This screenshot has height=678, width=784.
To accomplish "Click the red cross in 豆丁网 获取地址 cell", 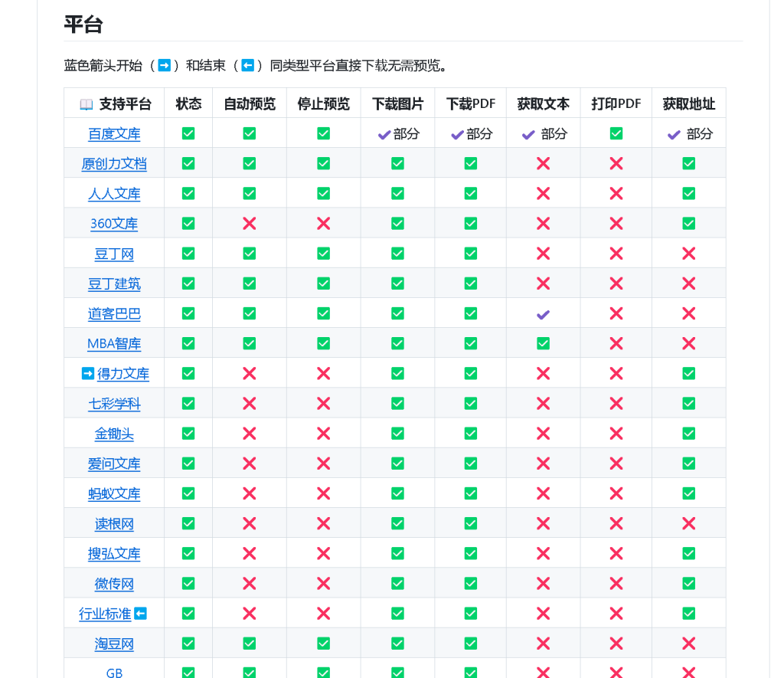I will (x=689, y=254).
